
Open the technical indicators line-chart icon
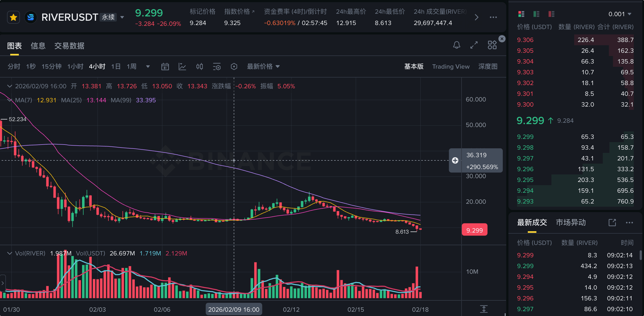click(182, 66)
